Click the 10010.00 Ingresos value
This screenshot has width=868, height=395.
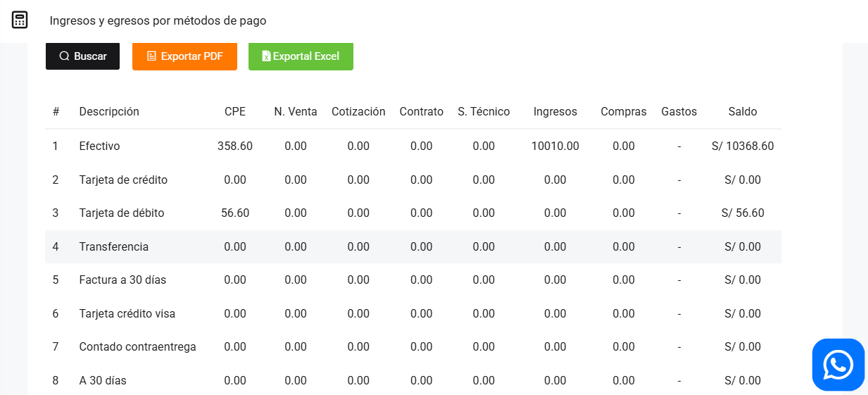point(555,146)
